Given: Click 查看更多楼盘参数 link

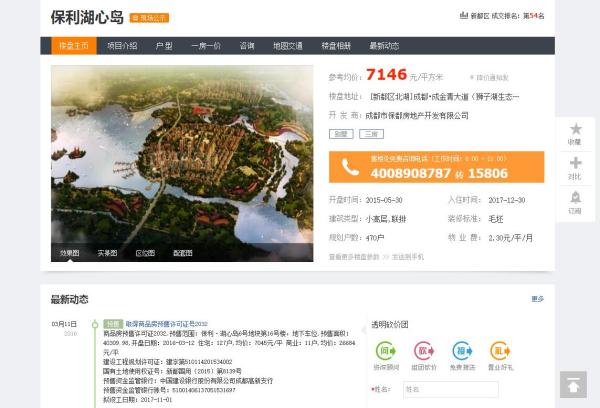Looking at the screenshot, I should coord(354,257).
